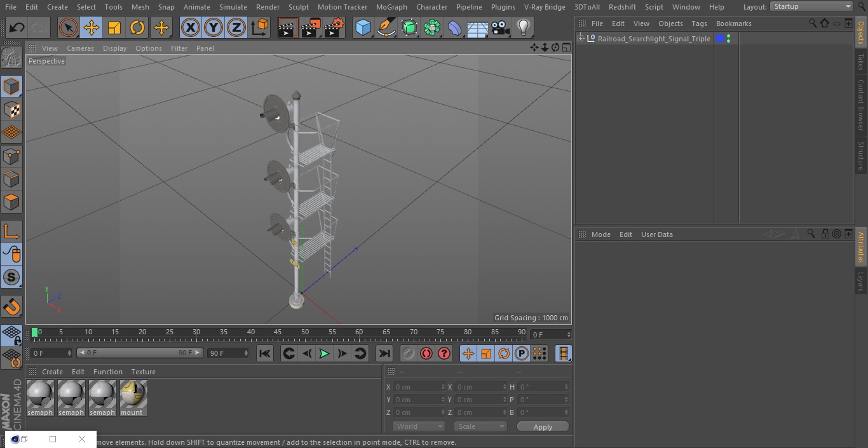868x448 pixels.
Task: Open the Character menu
Action: (x=432, y=7)
